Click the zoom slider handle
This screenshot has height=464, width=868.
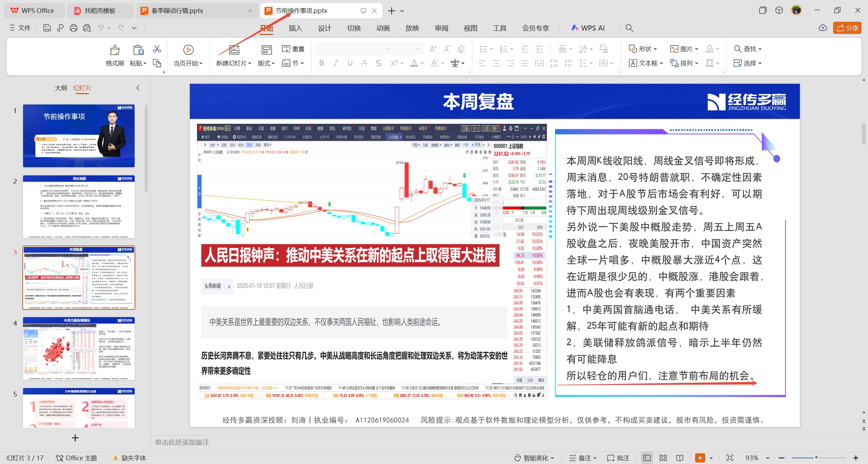816,458
